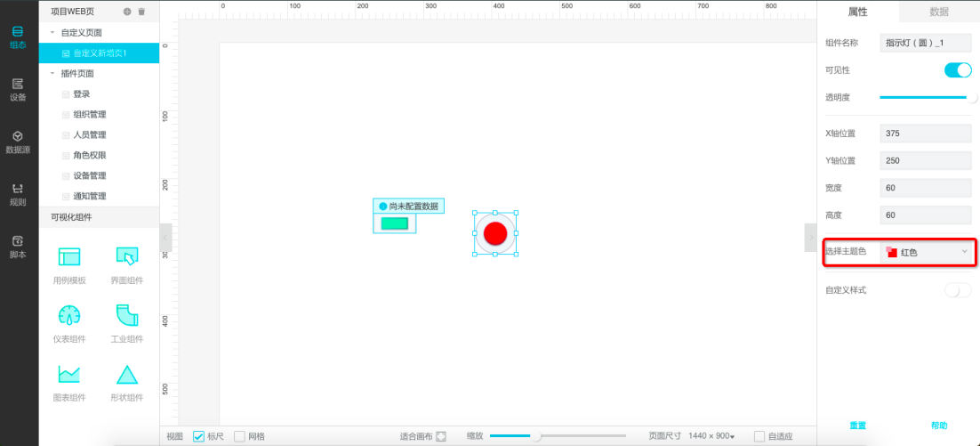Screen dimensions: 980x446
Task: Switch to the 属性 tab
Action: tap(857, 12)
